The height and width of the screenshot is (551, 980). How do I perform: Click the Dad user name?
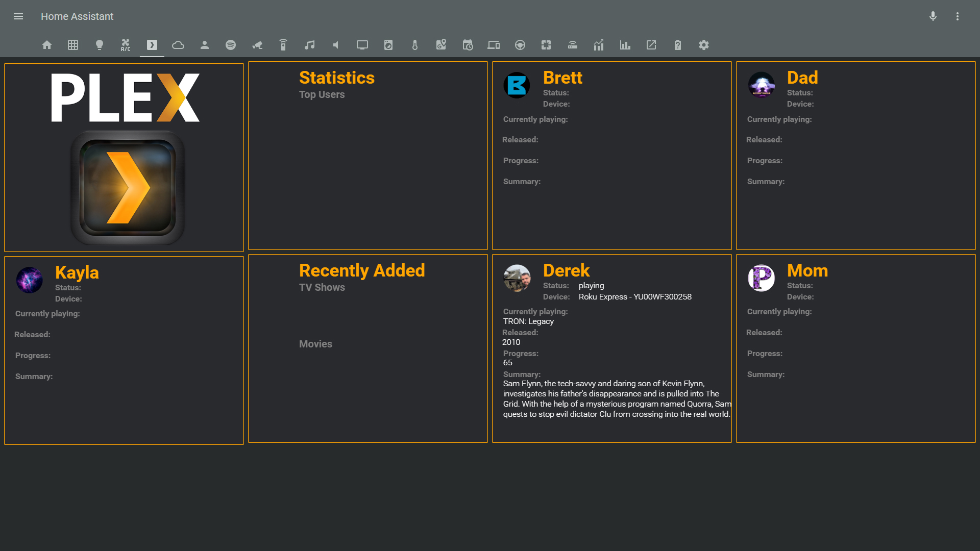pyautogui.click(x=802, y=78)
